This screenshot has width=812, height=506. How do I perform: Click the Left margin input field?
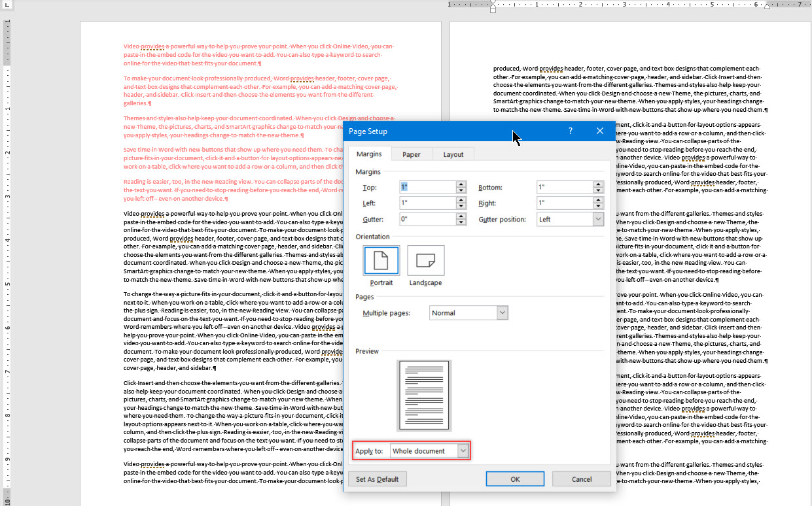[x=428, y=203]
